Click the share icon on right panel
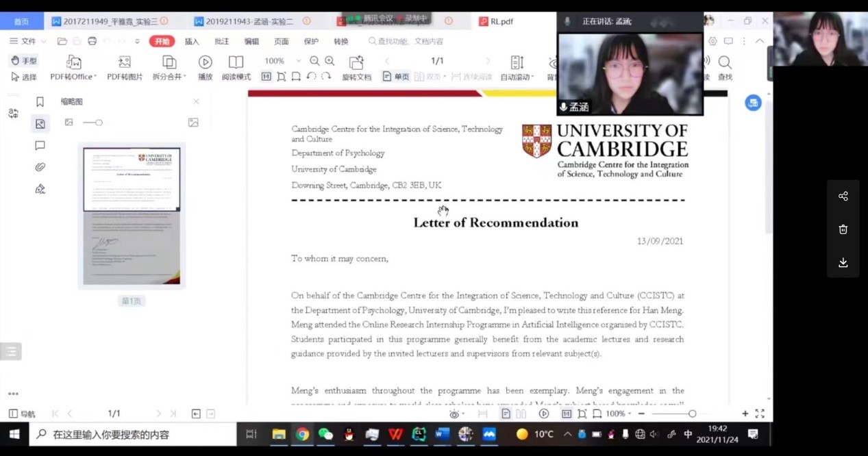The height and width of the screenshot is (456, 868). click(843, 197)
